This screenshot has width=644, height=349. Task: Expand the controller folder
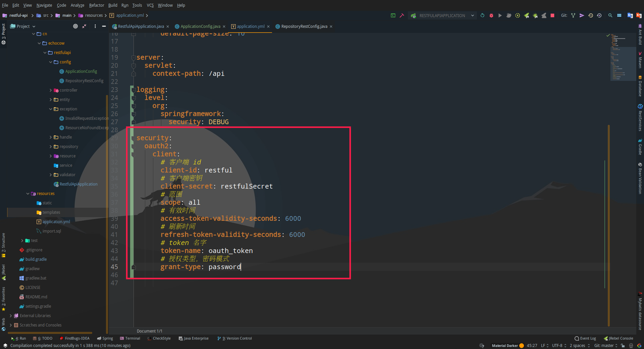[51, 90]
